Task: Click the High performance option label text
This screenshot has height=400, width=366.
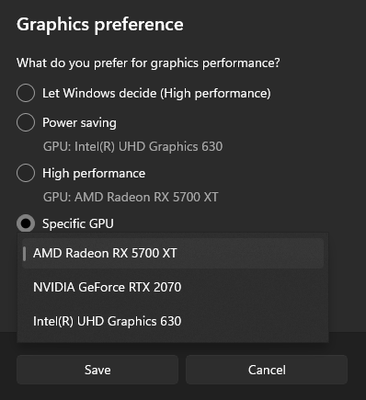Action: [x=94, y=173]
